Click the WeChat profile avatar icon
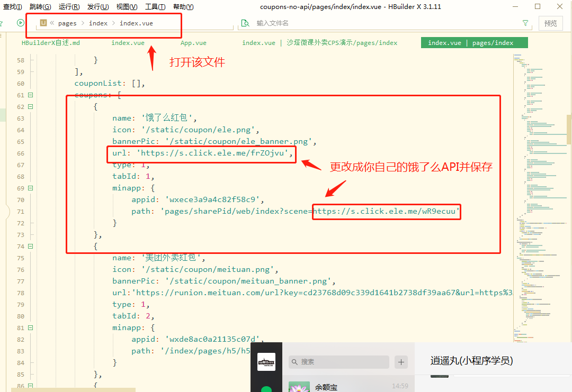Viewport: 572px width, 392px height. coord(266,362)
